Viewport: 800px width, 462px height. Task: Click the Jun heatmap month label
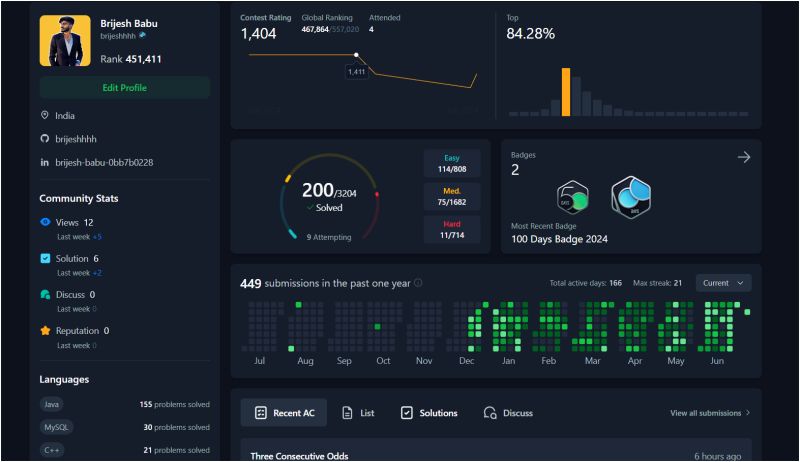click(717, 361)
